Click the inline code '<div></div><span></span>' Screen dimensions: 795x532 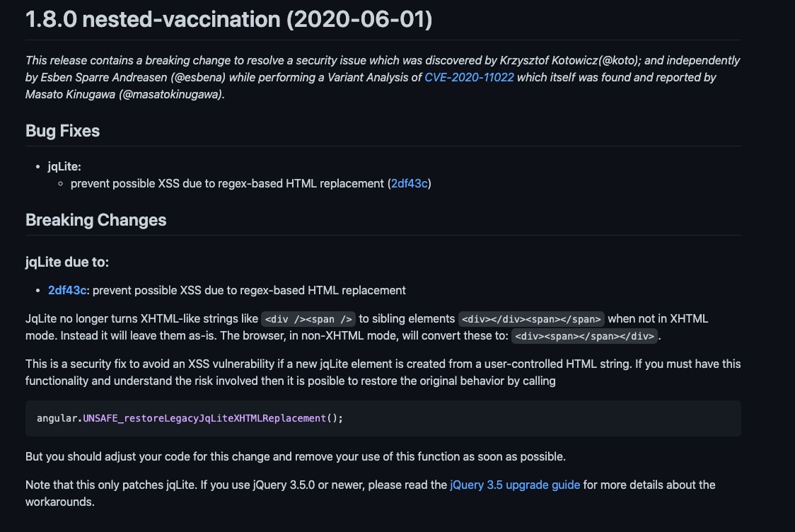pyautogui.click(x=531, y=319)
